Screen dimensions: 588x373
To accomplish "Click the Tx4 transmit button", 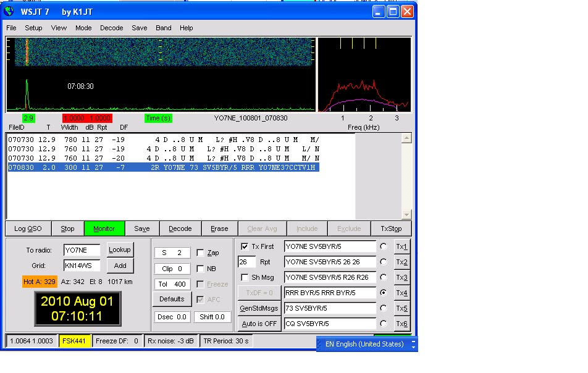I will 401,293.
